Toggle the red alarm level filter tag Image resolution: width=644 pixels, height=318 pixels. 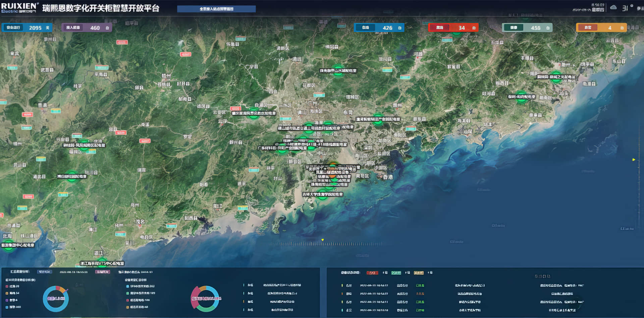coord(372,273)
